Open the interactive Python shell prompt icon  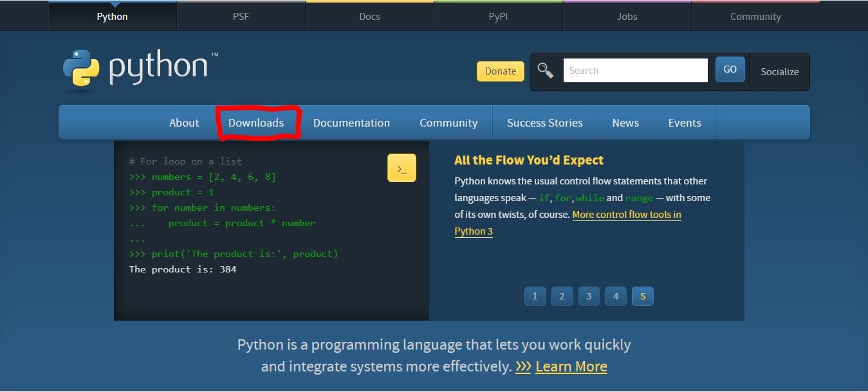click(402, 167)
